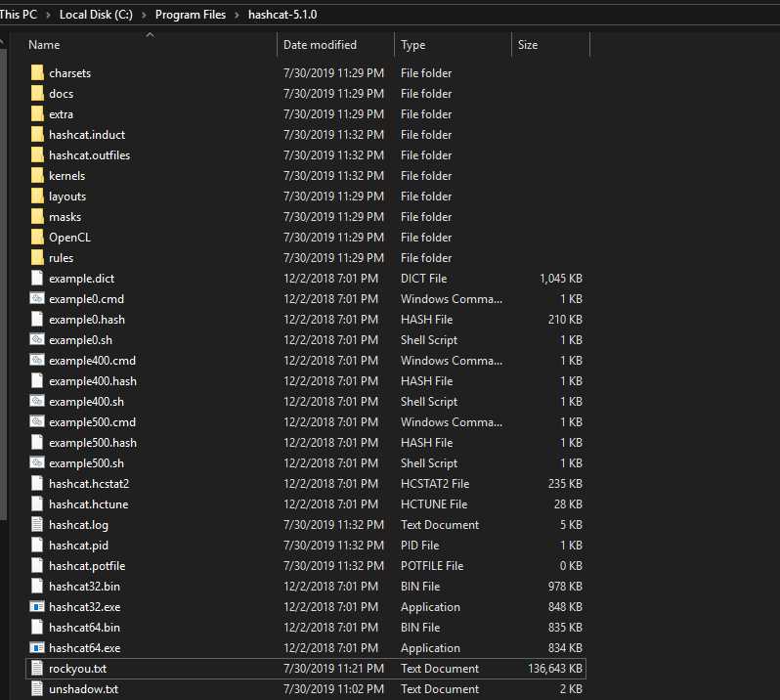Click the 210 KB size value
The image size is (780, 700).
[x=565, y=319]
